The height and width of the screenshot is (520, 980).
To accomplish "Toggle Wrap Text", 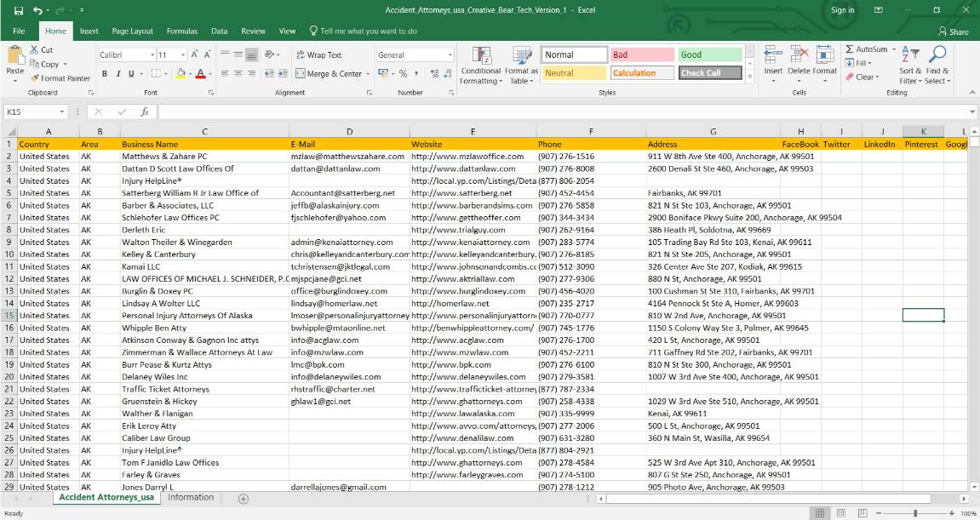I will click(318, 55).
